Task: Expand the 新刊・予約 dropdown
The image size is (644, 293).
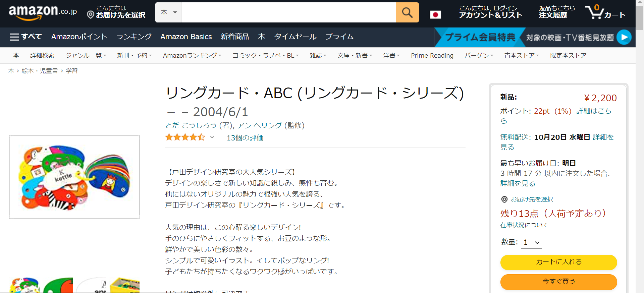Action: 134,55
